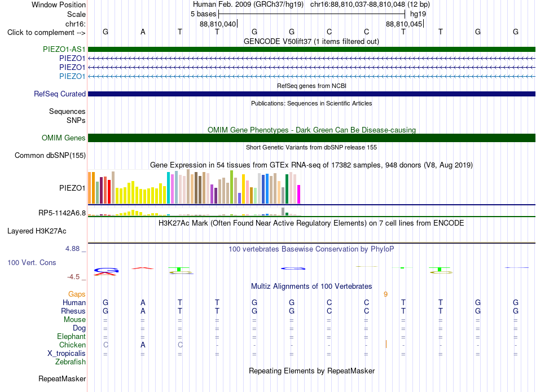This screenshot has height=392, width=536.
Task: Open the OMIM Genes track label
Action: click(x=64, y=138)
